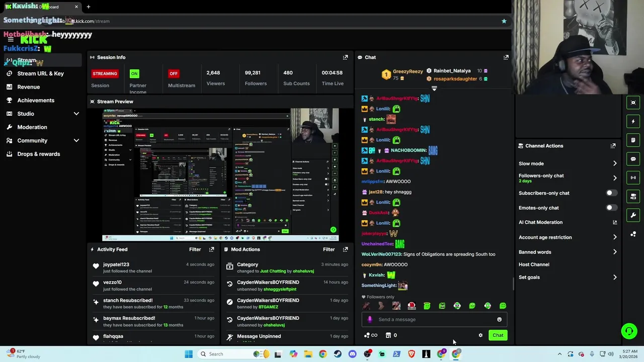Screen dimensions: 644x362
Task: Toggle Emotes-only chat switch
Action: (611, 208)
